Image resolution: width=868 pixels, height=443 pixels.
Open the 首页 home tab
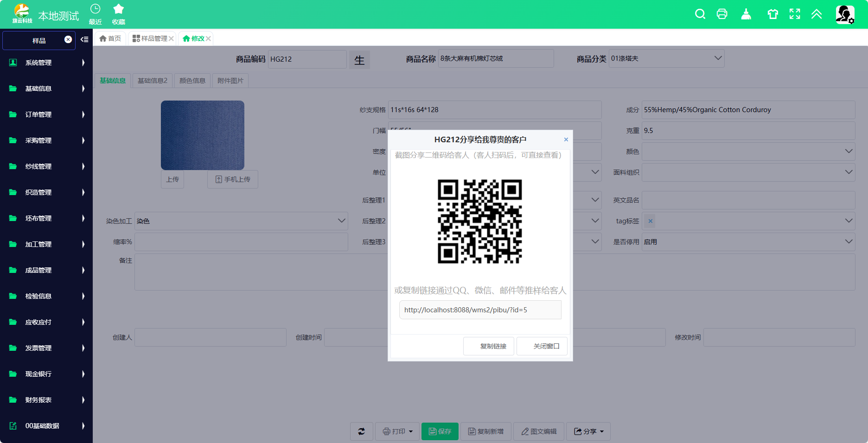tap(110, 38)
